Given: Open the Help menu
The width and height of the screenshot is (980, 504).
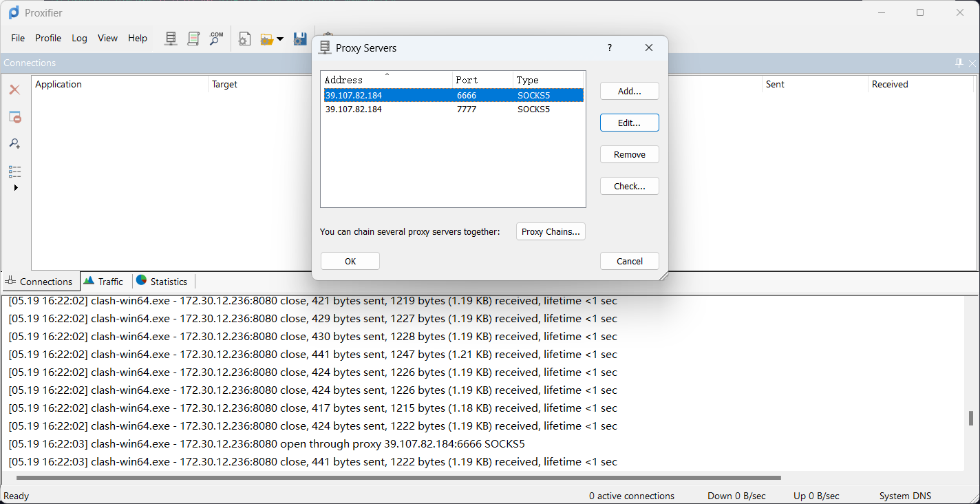Looking at the screenshot, I should coord(138,38).
